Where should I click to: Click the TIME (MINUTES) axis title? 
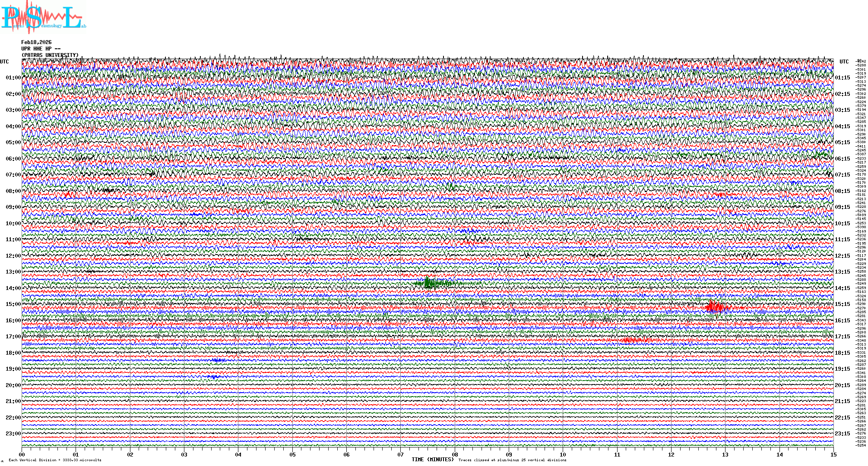tap(433, 460)
